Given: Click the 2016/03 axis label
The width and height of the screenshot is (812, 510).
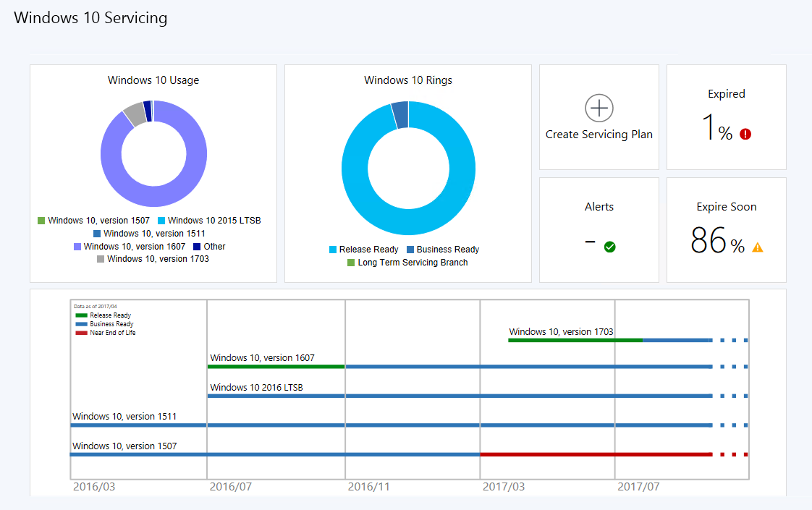Looking at the screenshot, I should pos(94,487).
